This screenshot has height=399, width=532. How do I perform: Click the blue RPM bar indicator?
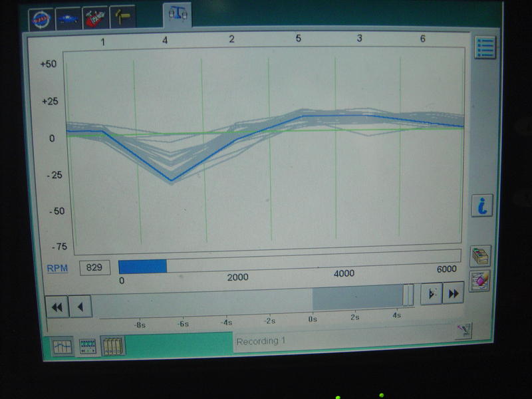click(x=142, y=267)
